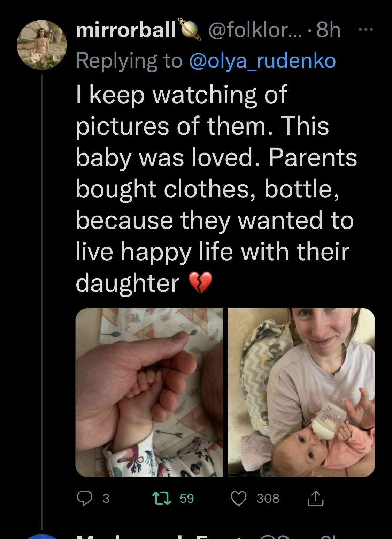Like the tweet with the heart icon
Image resolution: width=392 pixels, height=539 pixels.
click(239, 498)
